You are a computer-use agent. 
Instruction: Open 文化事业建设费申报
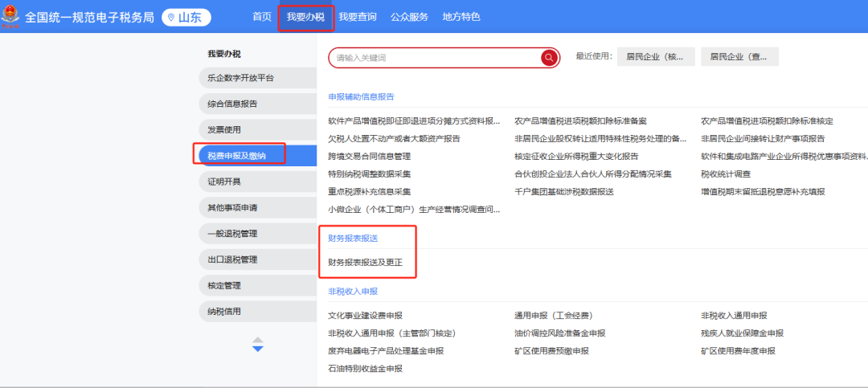[366, 316]
